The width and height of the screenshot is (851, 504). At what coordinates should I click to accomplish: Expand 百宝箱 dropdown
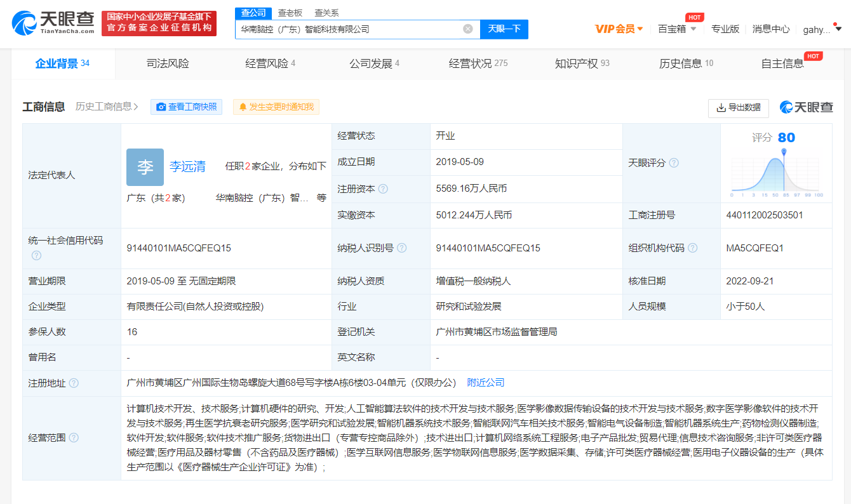(x=677, y=29)
